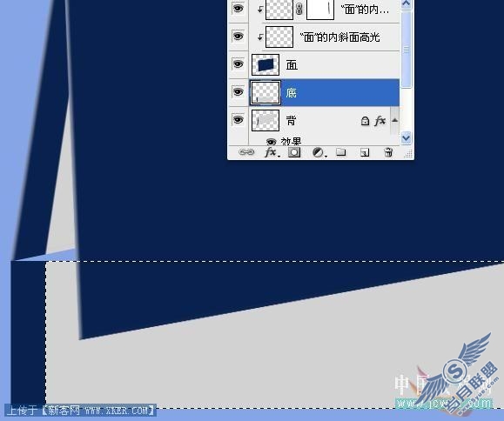Screen dimensions: 504x421
Task: Click the layer mask thumbnail on the top layer
Action: [x=320, y=9]
